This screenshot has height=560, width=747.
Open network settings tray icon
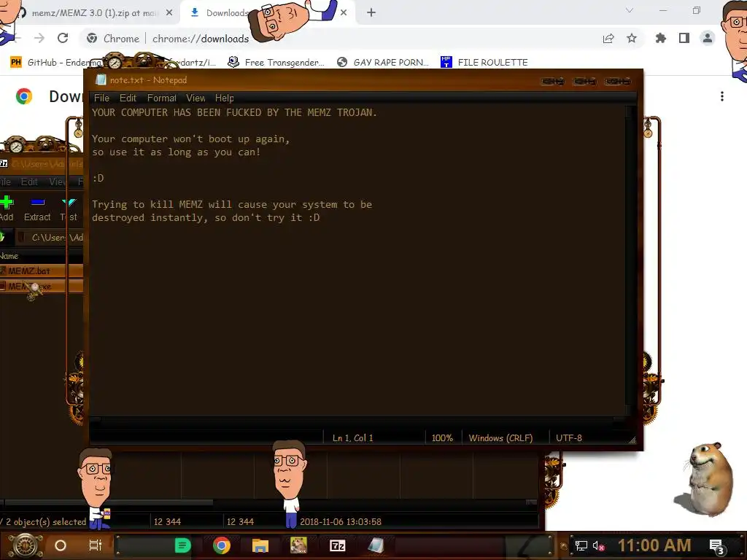tap(581, 546)
